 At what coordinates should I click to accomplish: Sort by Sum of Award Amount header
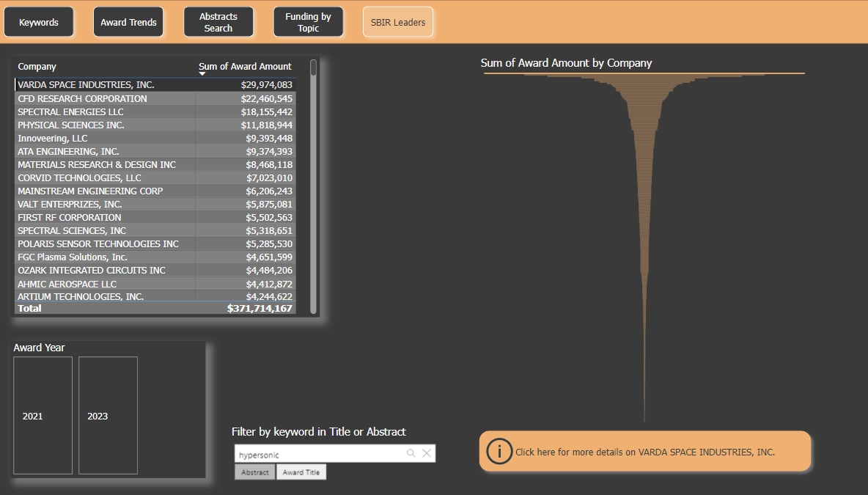[246, 67]
